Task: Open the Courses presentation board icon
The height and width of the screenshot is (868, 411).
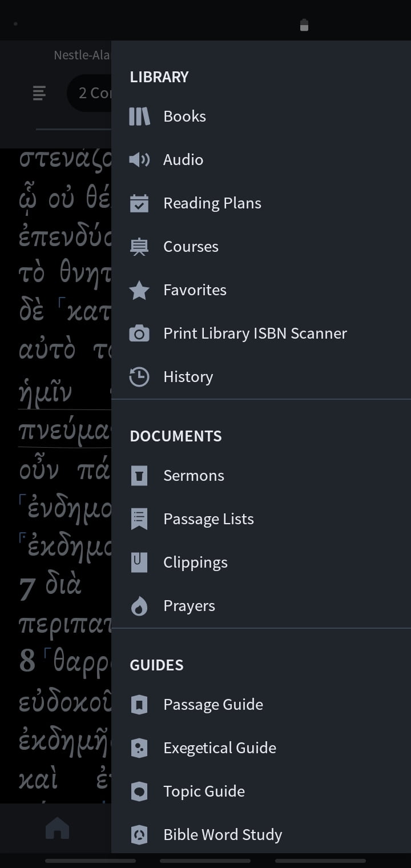Action: pos(139,247)
